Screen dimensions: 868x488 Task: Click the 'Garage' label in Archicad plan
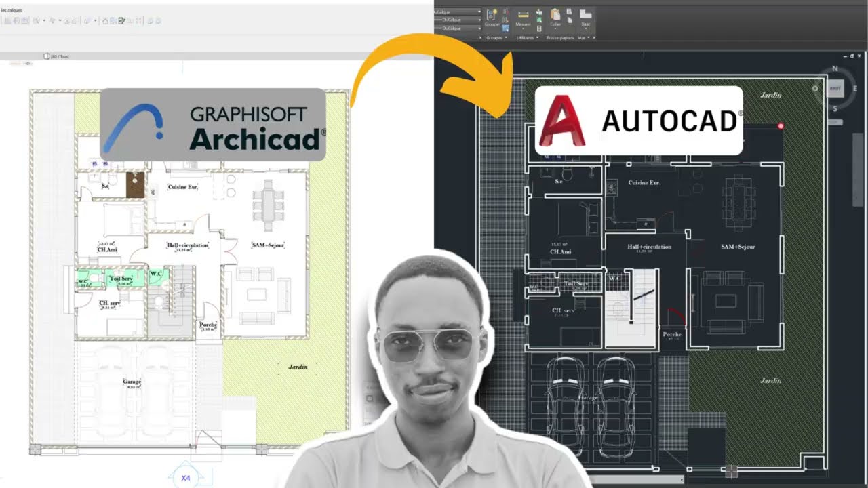coord(132,382)
